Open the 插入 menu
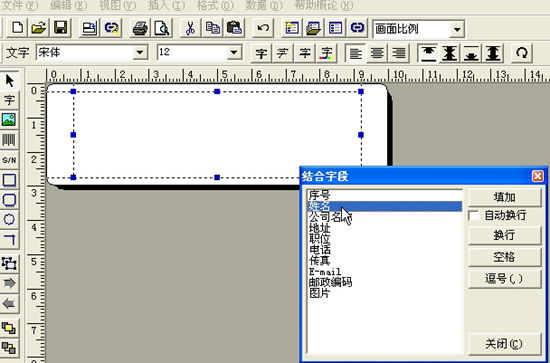Viewport: 550px width, 363px height. click(166, 5)
